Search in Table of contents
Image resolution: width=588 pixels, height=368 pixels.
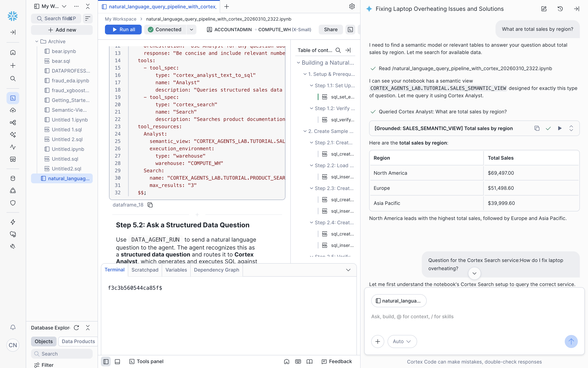338,50
